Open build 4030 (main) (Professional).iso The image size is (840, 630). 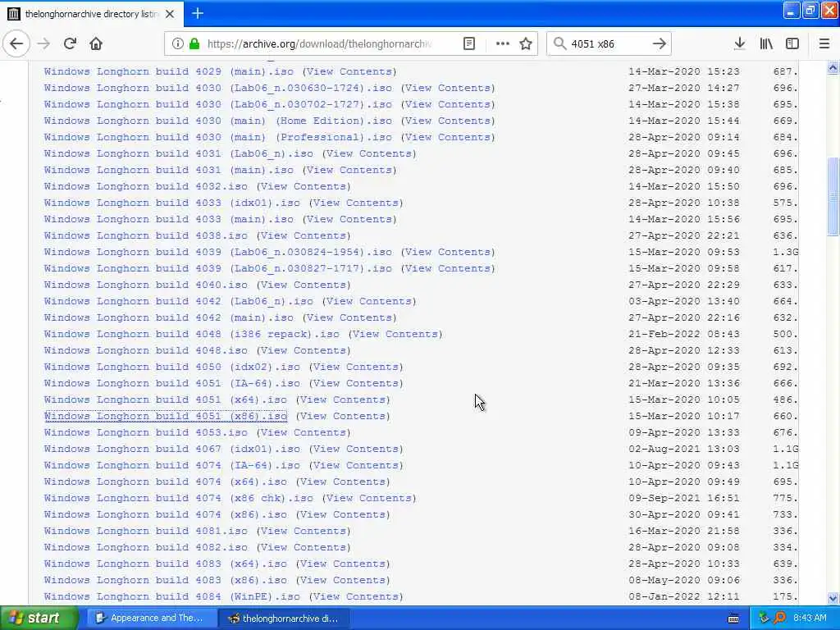[218, 137]
